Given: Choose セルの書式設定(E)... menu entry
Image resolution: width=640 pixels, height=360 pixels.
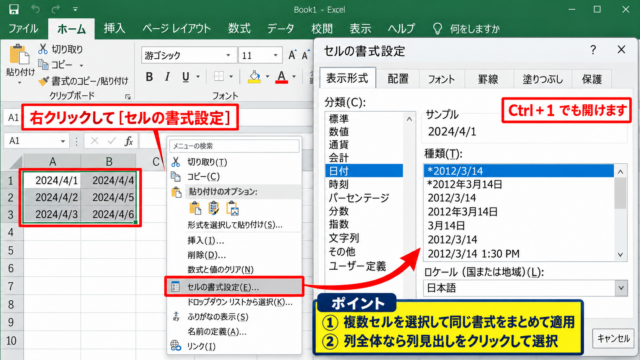Looking at the screenshot, I should pyautogui.click(x=234, y=287).
